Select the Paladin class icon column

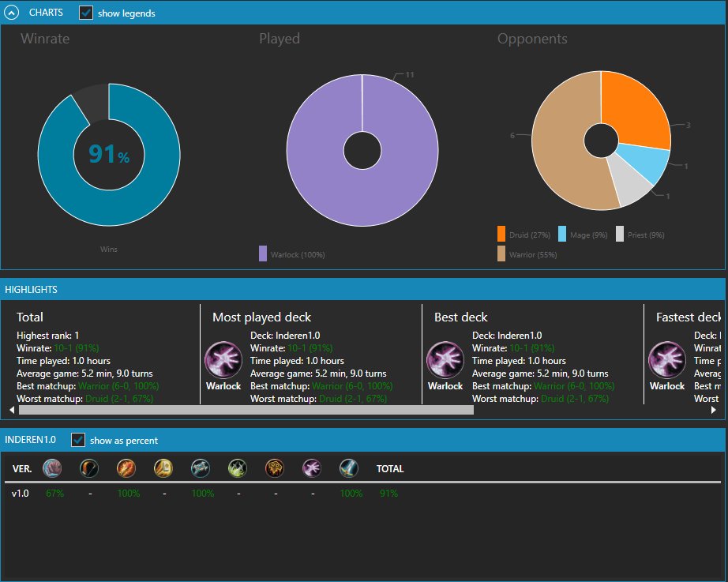[x=163, y=468]
